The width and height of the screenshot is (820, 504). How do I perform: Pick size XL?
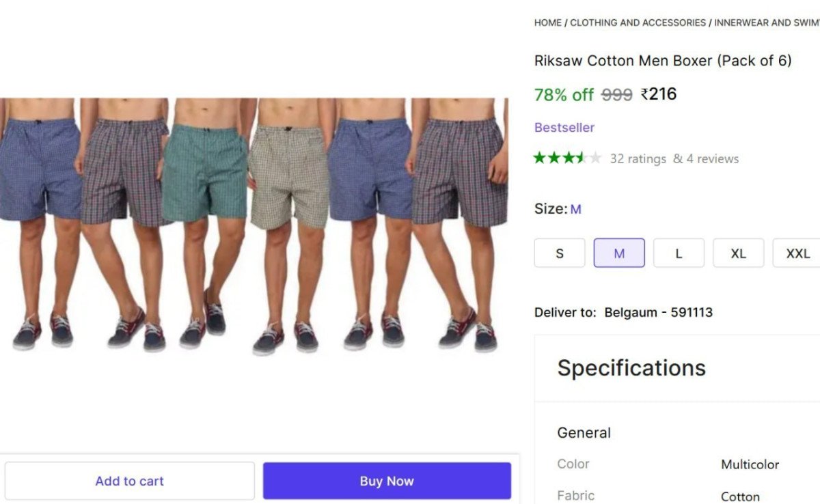click(738, 253)
